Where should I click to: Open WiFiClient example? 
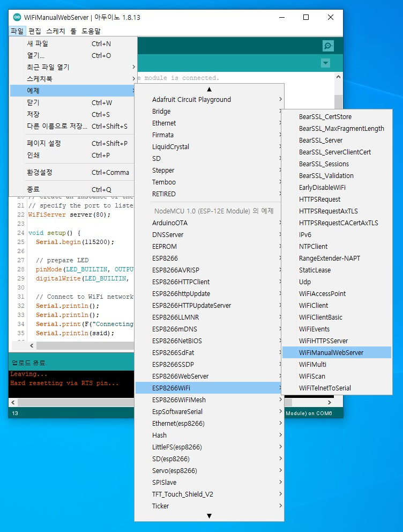[x=337, y=305]
